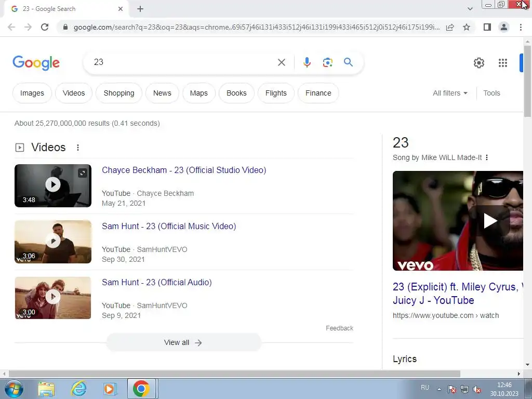Click the Lyrics heading

click(x=404, y=359)
